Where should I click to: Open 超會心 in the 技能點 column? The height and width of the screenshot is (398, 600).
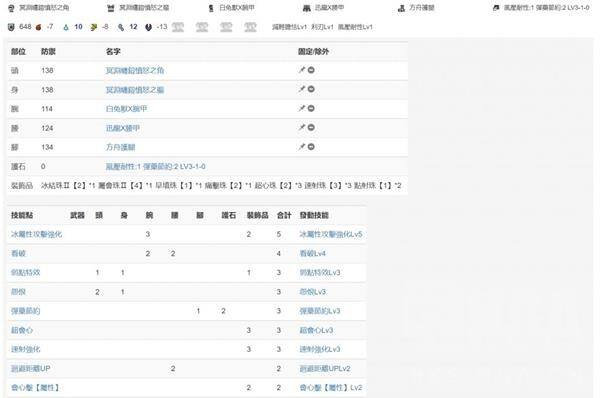pyautogui.click(x=22, y=330)
